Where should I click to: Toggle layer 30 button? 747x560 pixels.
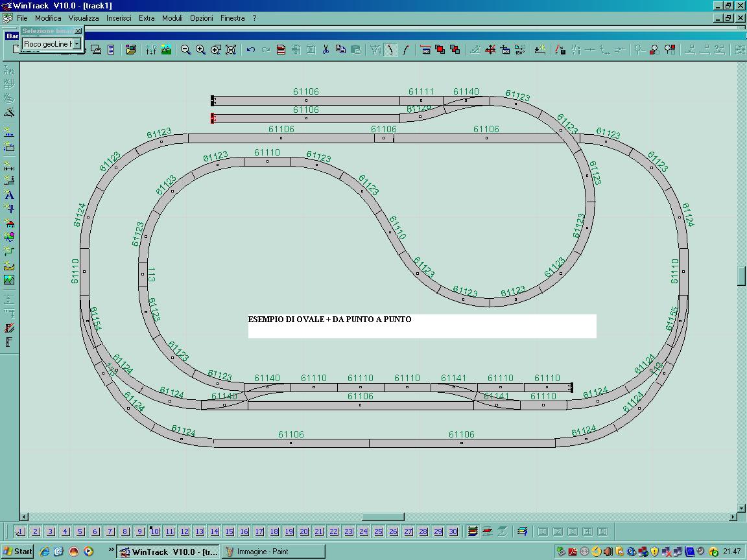click(453, 531)
